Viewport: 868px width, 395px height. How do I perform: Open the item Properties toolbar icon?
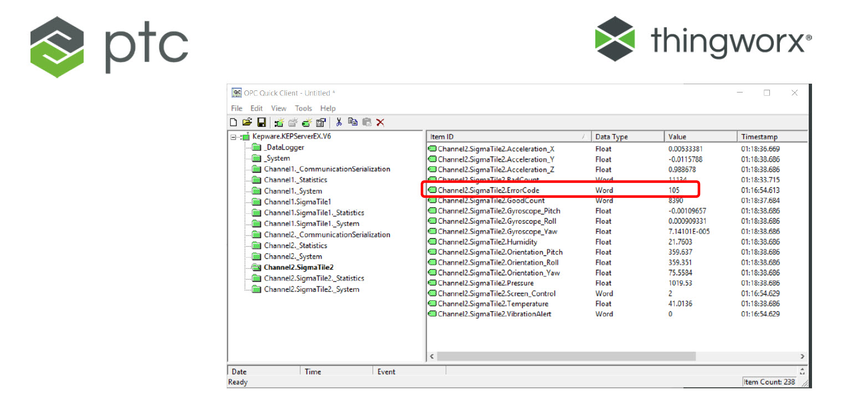point(320,122)
